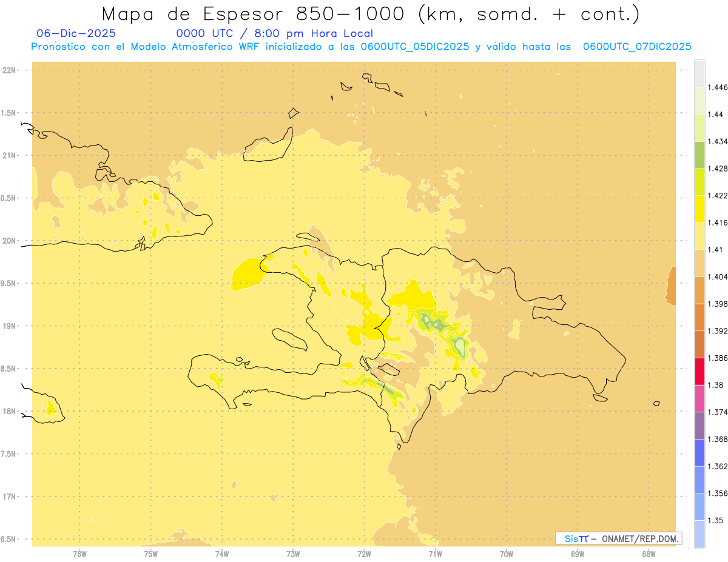Select the '70W' longitude label

(507, 554)
